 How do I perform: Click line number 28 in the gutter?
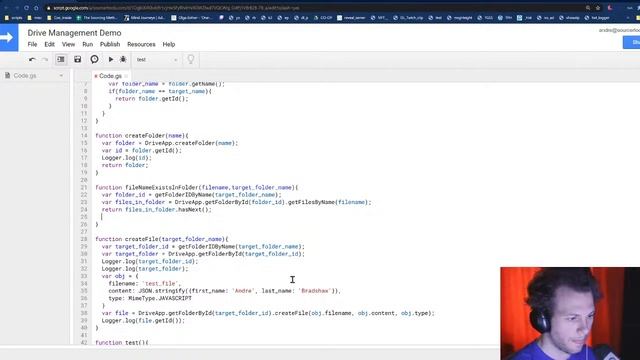click(x=84, y=239)
